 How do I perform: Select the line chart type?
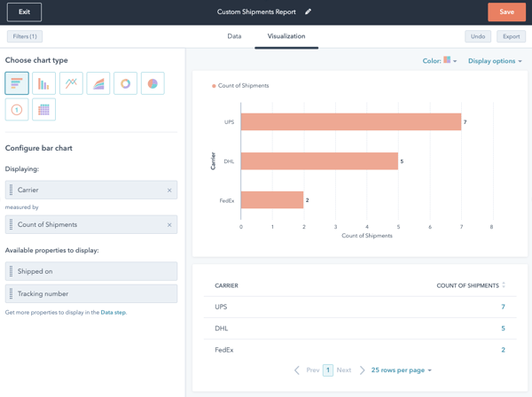tap(71, 83)
